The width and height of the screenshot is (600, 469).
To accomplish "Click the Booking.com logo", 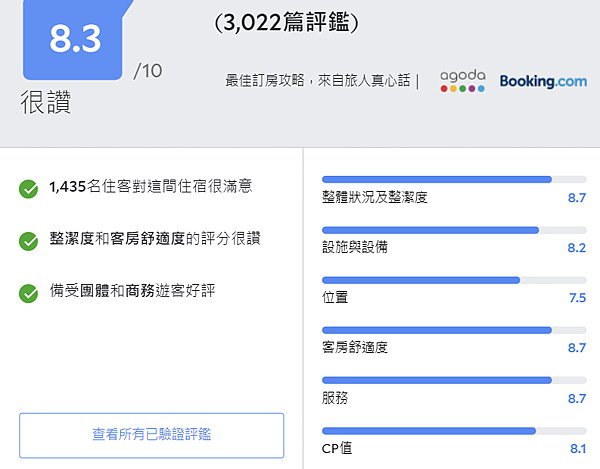I will click(543, 81).
